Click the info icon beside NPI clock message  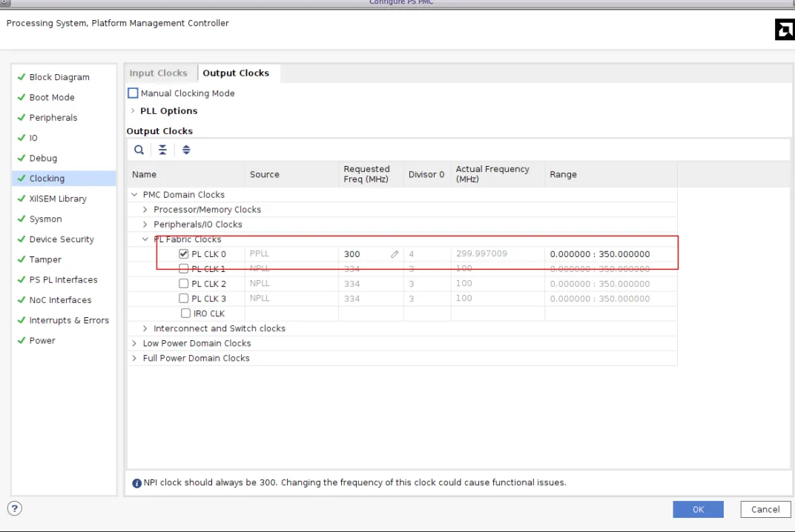pos(137,483)
